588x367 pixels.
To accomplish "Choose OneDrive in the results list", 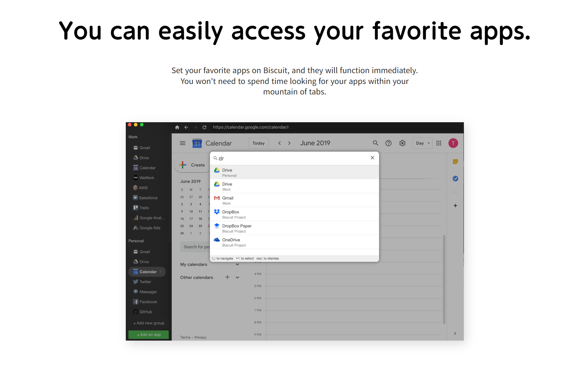I will tap(294, 242).
